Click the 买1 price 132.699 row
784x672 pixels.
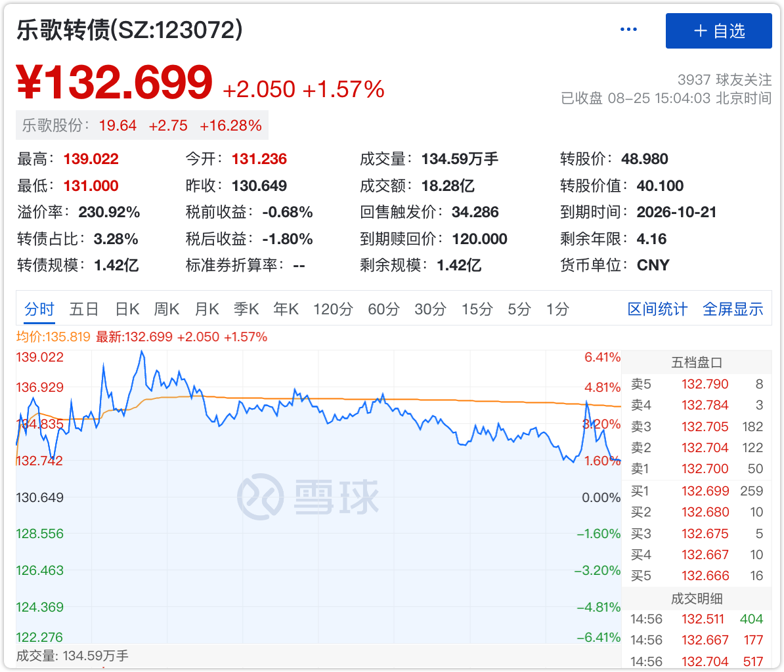(697, 491)
